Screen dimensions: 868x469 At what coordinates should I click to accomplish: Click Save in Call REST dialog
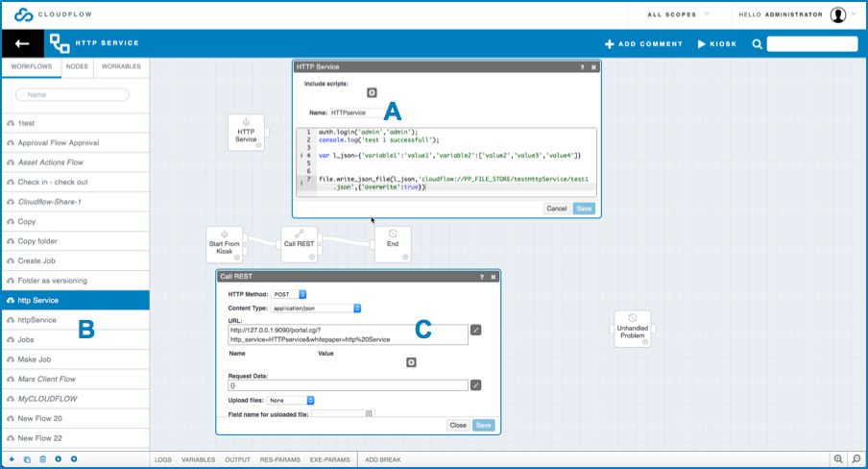483,425
